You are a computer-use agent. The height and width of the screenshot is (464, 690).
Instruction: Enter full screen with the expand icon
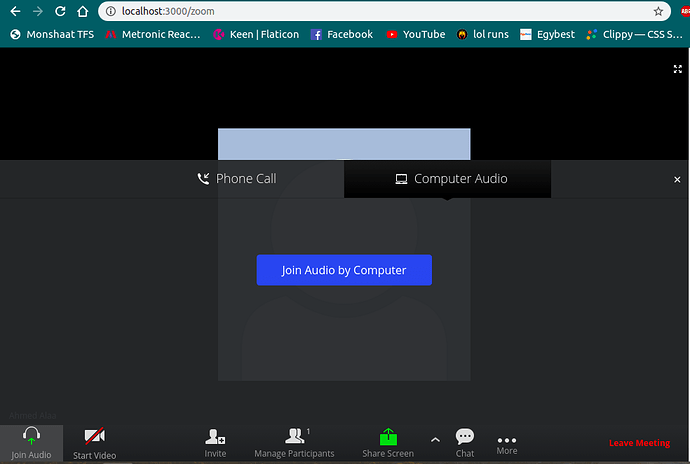coord(678,69)
